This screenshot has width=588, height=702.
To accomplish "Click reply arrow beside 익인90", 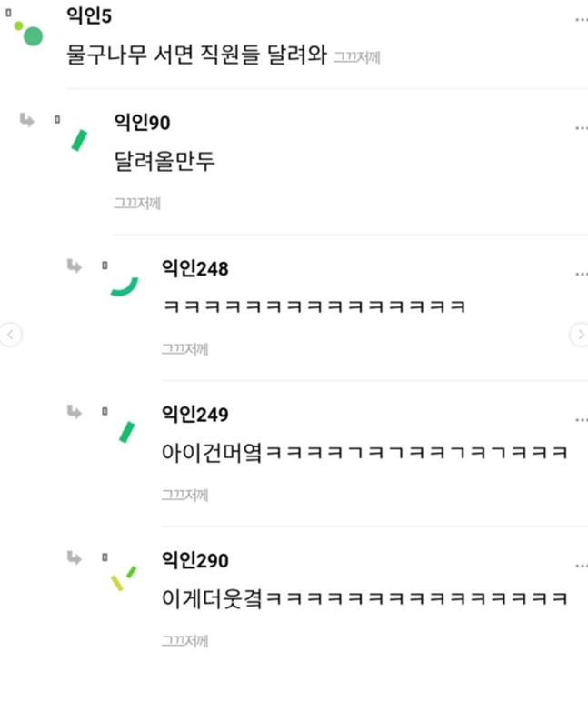I will [27, 120].
